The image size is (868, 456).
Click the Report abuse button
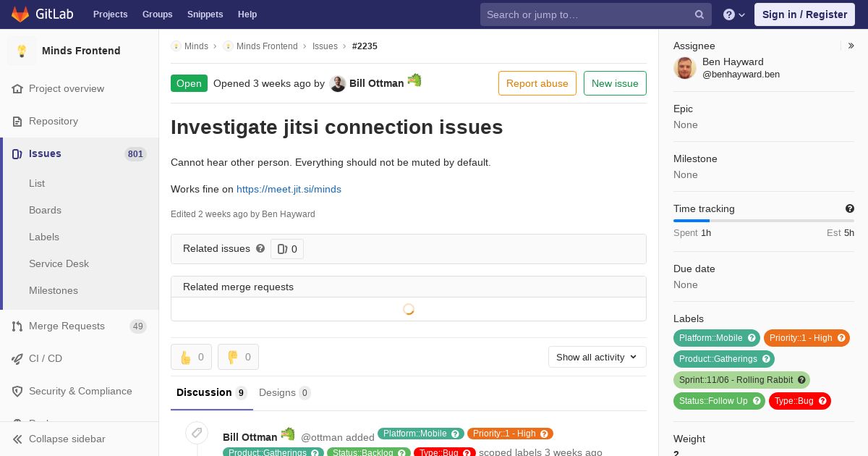(x=537, y=83)
